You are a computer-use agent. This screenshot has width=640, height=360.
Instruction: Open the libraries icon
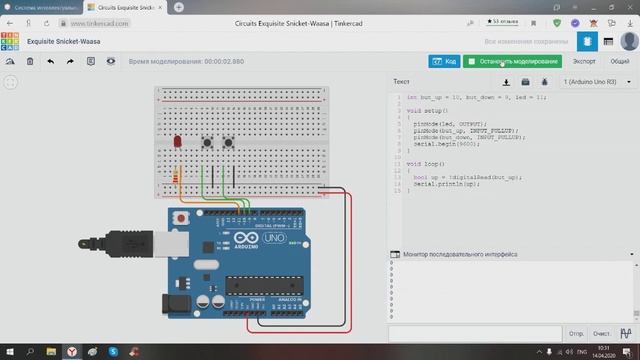tap(525, 82)
